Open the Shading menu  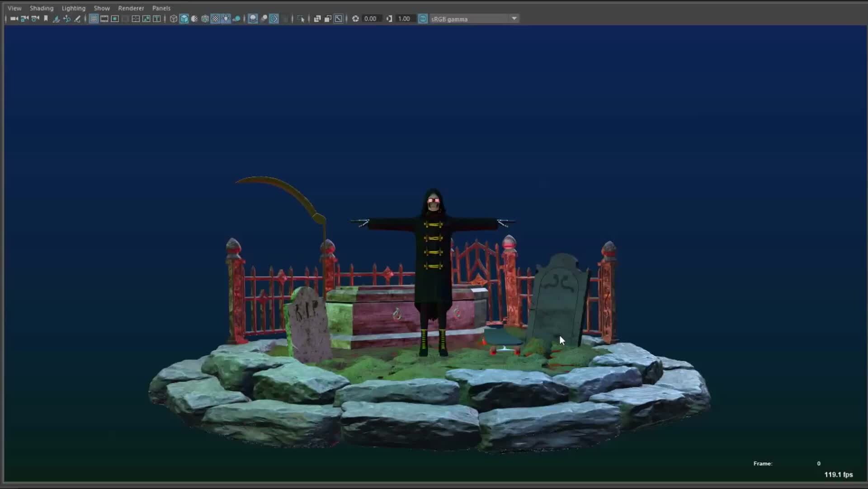pyautogui.click(x=41, y=8)
